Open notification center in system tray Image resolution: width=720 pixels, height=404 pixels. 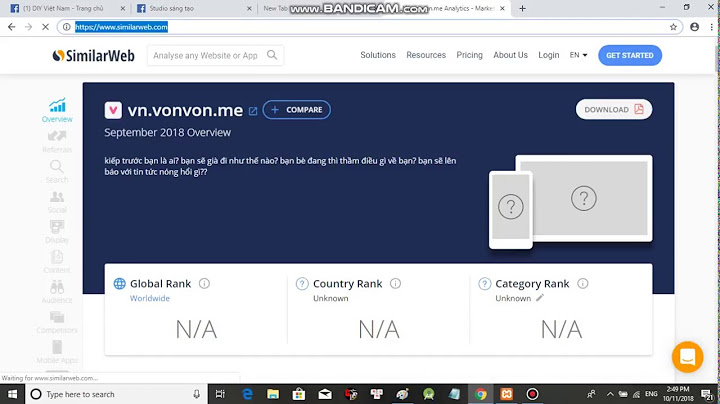tap(708, 394)
